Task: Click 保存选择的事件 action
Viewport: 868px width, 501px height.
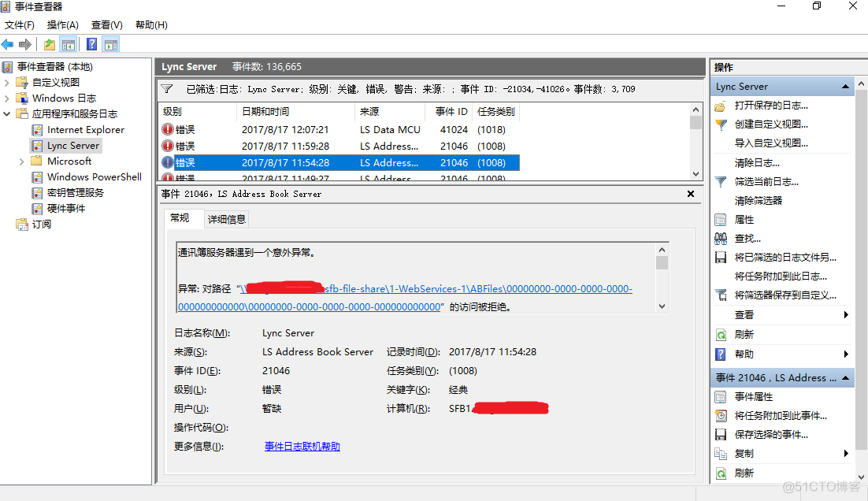Action: [x=771, y=435]
